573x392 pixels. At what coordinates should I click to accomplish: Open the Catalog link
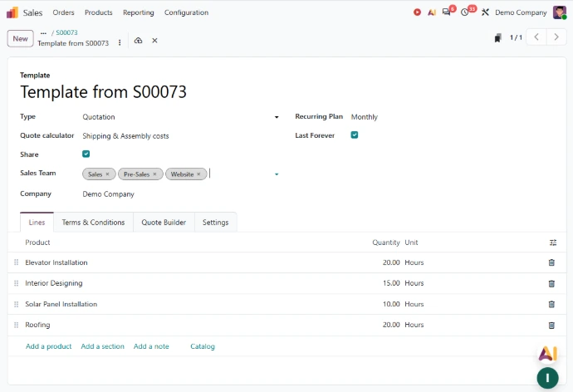click(203, 346)
